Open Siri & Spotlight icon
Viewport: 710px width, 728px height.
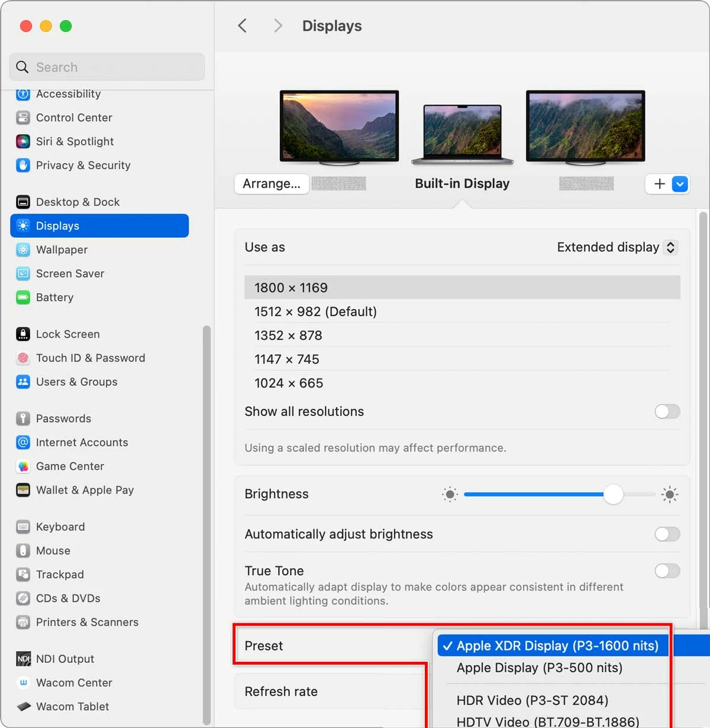23,141
